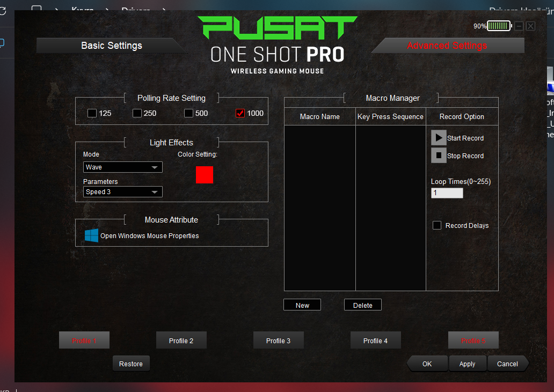Viewport: 554px width, 392px height.
Task: Click the Start Record label
Action: coord(465,138)
